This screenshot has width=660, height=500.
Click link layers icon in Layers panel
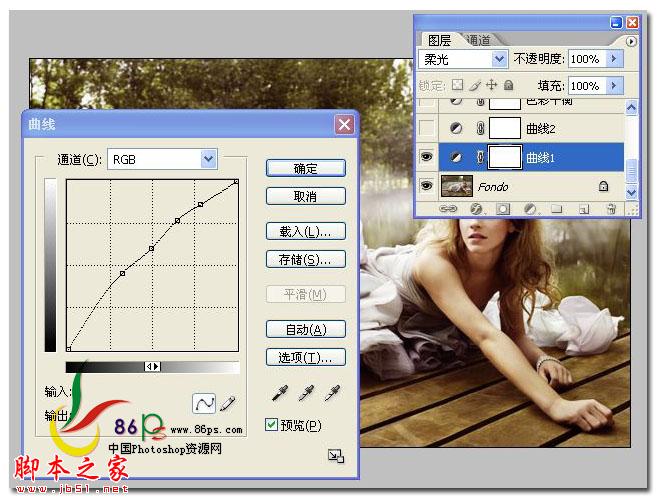coord(448,208)
